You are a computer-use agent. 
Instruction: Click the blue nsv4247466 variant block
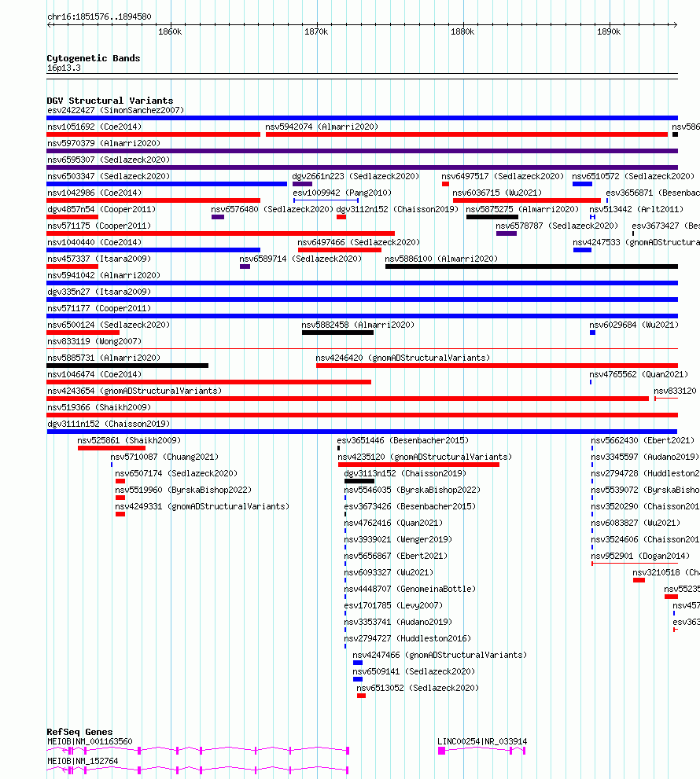[x=357, y=663]
